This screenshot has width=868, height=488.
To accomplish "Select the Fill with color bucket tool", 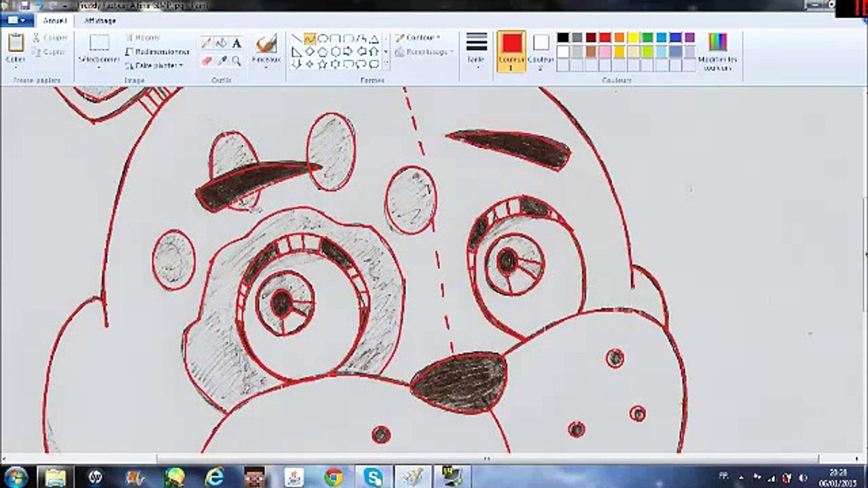I will (221, 43).
